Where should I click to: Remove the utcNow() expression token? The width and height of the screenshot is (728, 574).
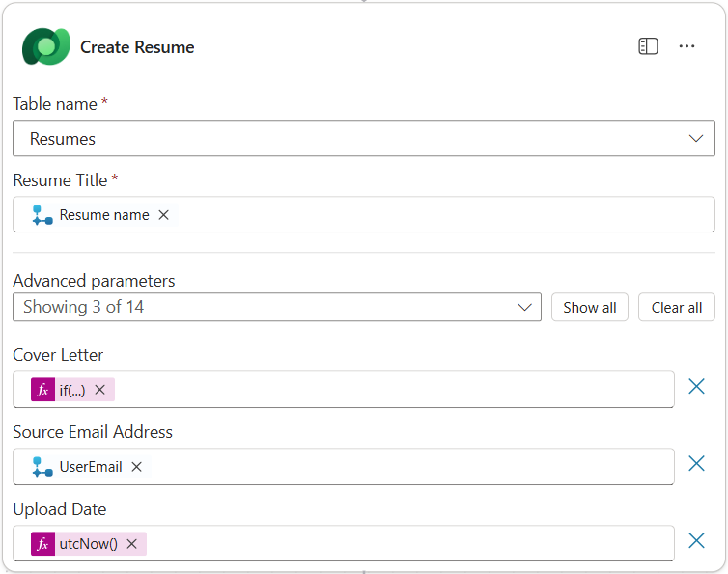131,544
